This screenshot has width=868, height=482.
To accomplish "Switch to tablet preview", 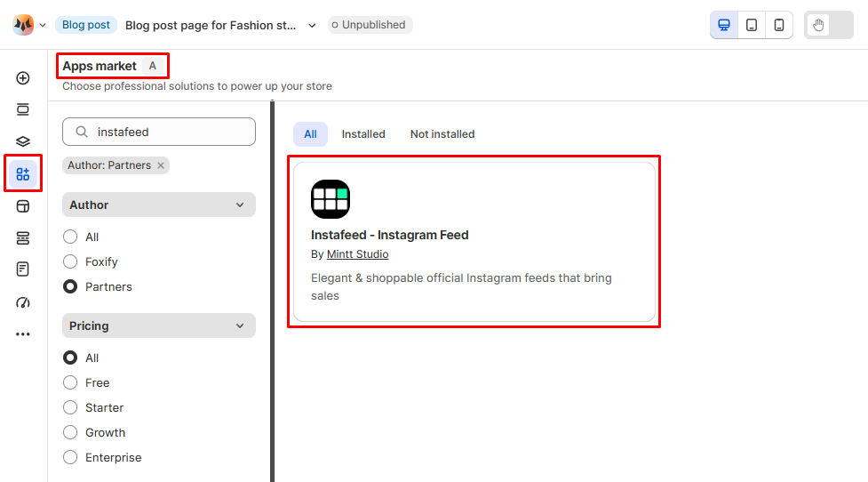I will point(752,25).
